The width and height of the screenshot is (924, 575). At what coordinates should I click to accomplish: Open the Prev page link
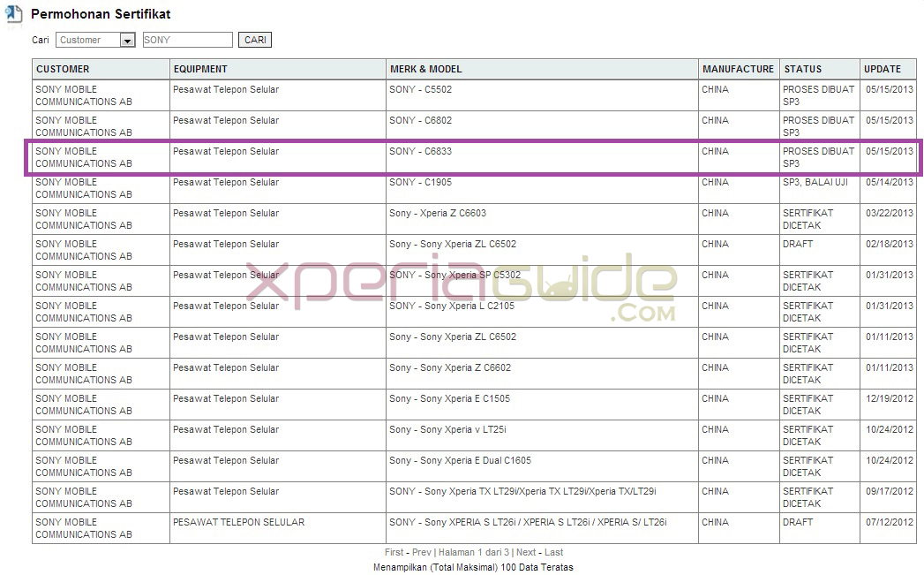(421, 552)
